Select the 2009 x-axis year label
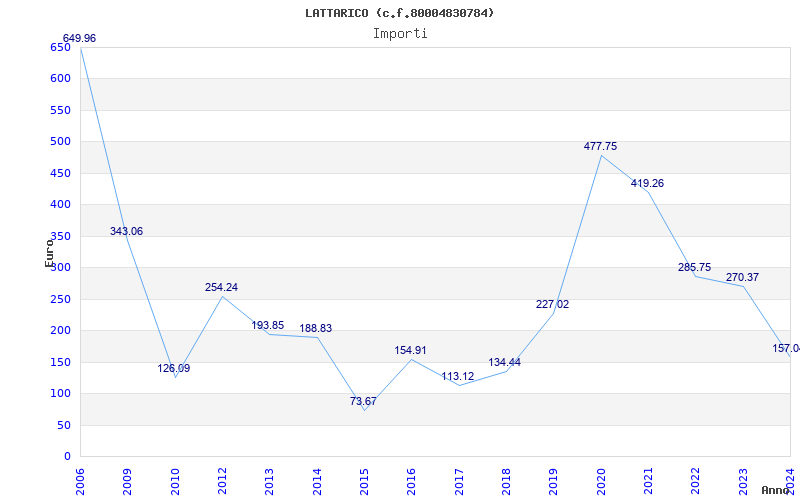This screenshot has width=800, height=500. point(128,481)
